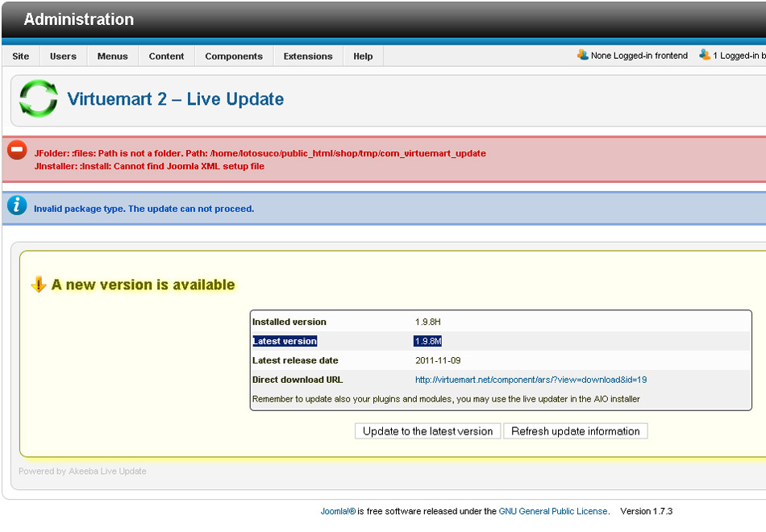Click the backend logged-in users icon
766x532 pixels.
(x=705, y=55)
